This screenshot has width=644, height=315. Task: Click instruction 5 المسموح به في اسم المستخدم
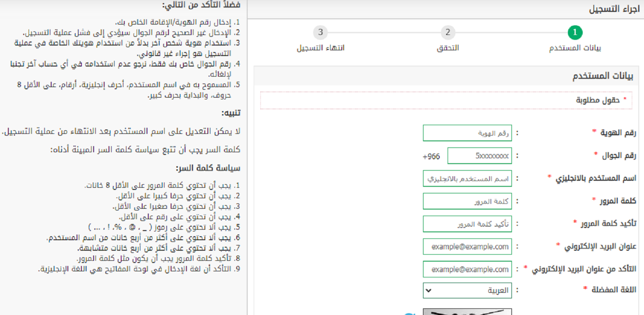(x=128, y=90)
